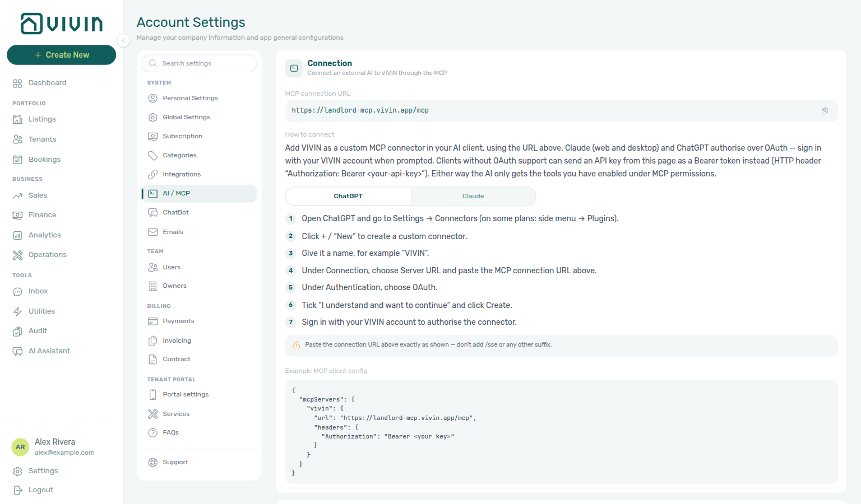
Task: Click the Global Settings gear icon
Action: click(152, 117)
